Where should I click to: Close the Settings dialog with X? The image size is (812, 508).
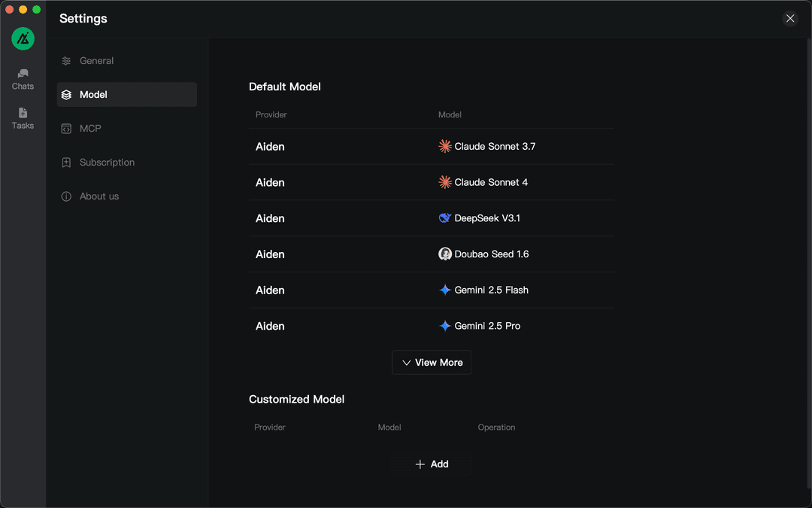point(789,19)
